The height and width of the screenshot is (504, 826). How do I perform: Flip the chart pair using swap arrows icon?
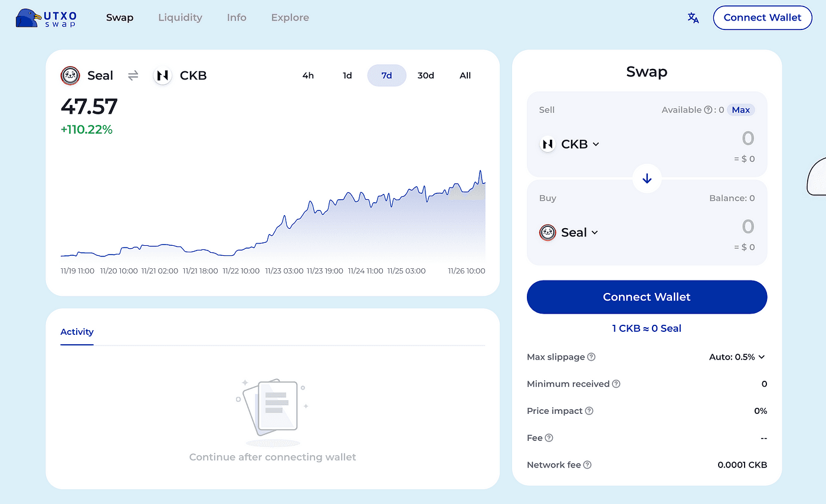coord(133,75)
